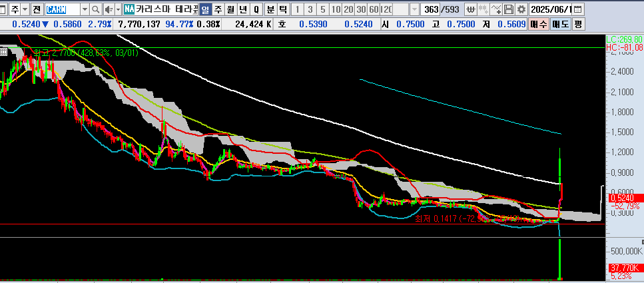Click the 저 low price 0.5609
The image size is (644, 283).
click(511, 24)
